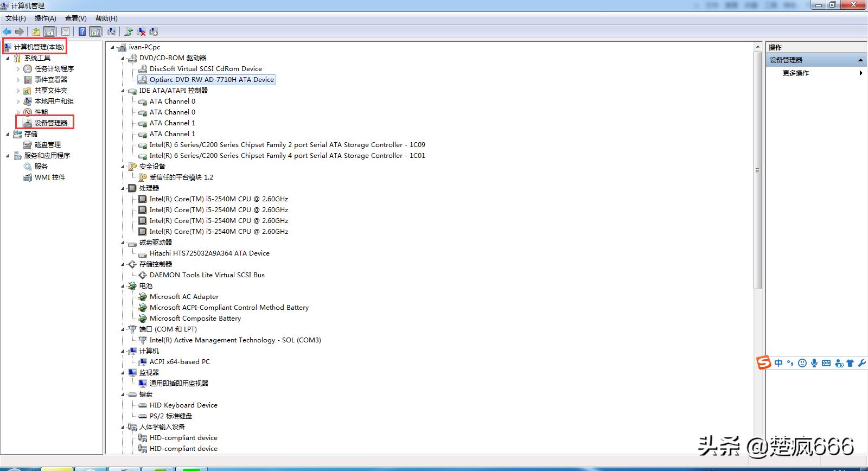Collapse the DVD/CD-ROM 驱动器 category
The width and height of the screenshot is (868, 471).
[x=123, y=58]
